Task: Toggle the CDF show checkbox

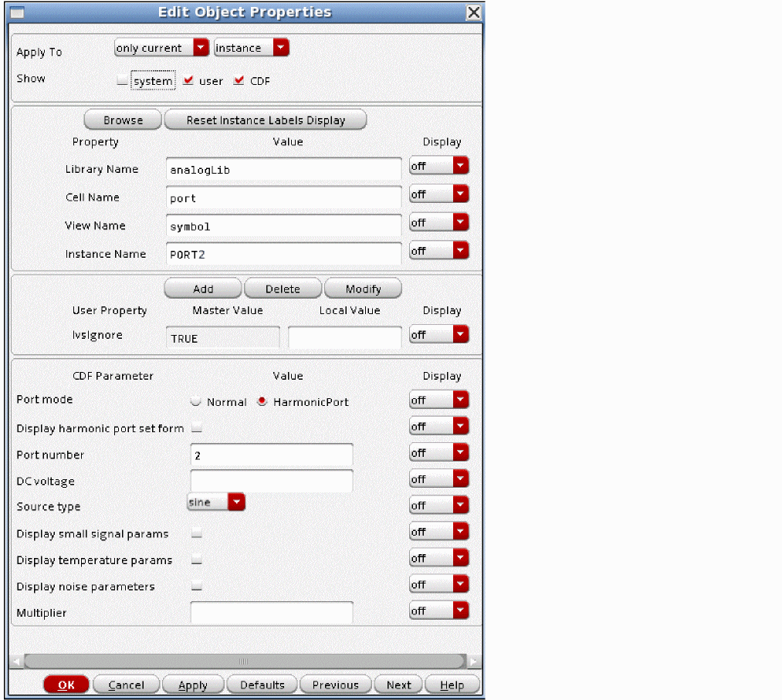Action: 239,80
